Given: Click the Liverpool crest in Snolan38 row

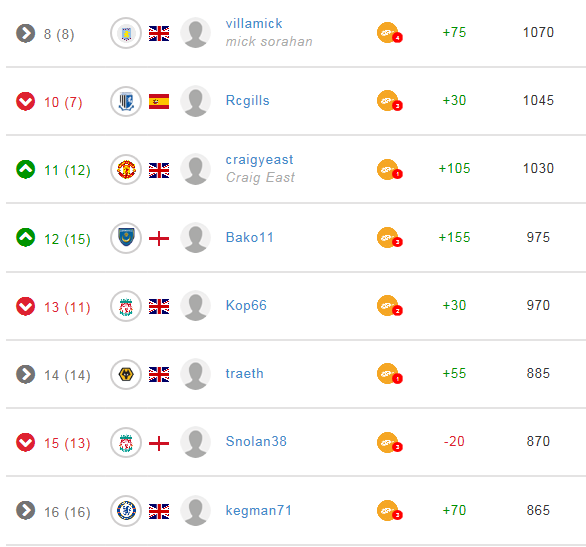Looking at the screenshot, I should coord(126,443).
